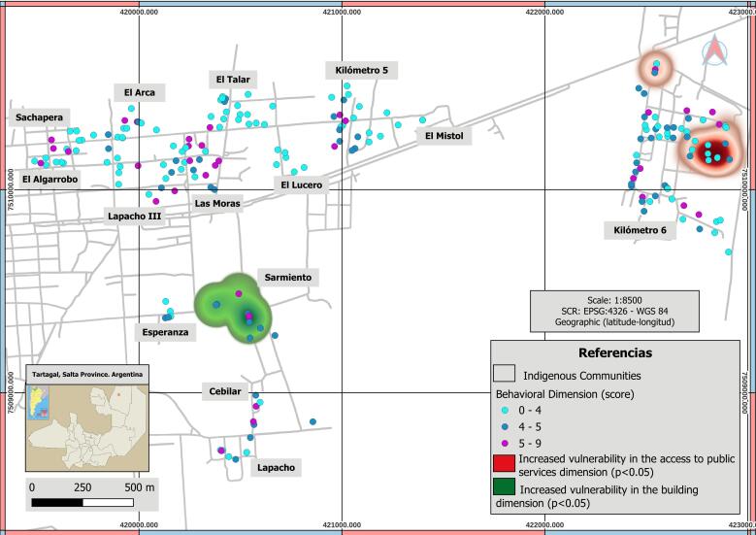
Task: Click the bottom 421000.000 coordinate label
Action: pyautogui.click(x=342, y=525)
